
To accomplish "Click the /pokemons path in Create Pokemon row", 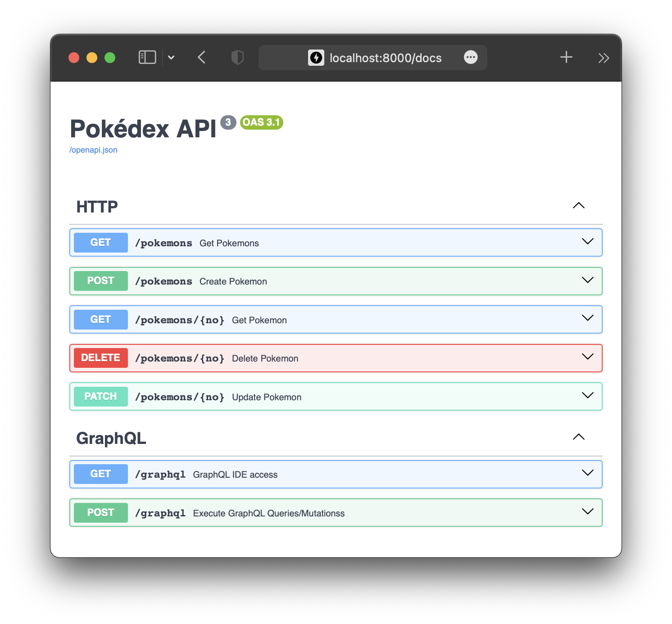I will (x=163, y=281).
